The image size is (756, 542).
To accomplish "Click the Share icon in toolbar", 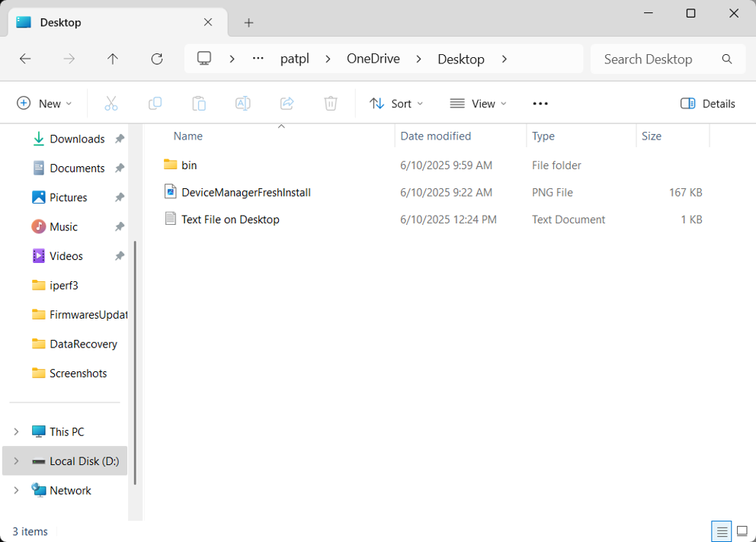I will click(287, 104).
